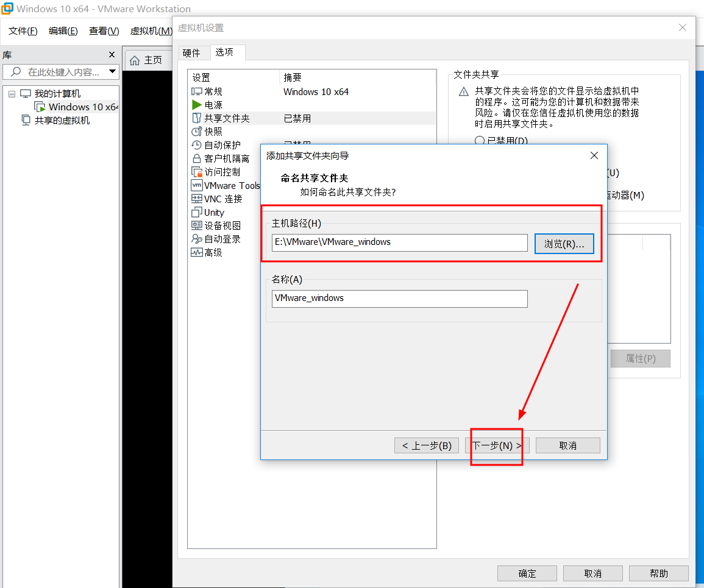Click the 已禁用 summary for 共享文件夹
The height and width of the screenshot is (588, 704).
pyautogui.click(x=297, y=118)
